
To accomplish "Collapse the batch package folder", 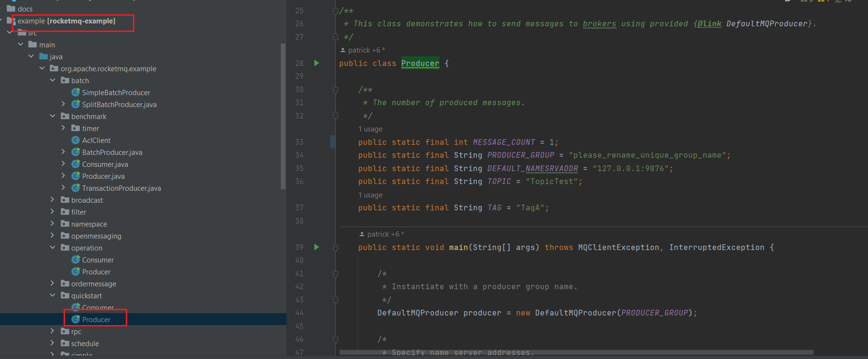I will coord(53,80).
